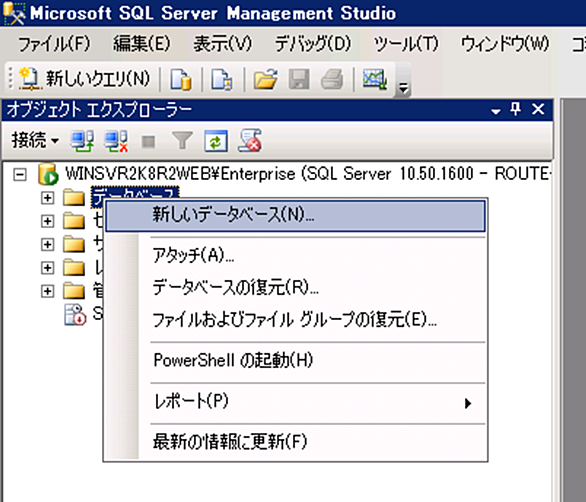Click Disconnect server icon with red X
The width and height of the screenshot is (586, 502).
pyautogui.click(x=116, y=141)
